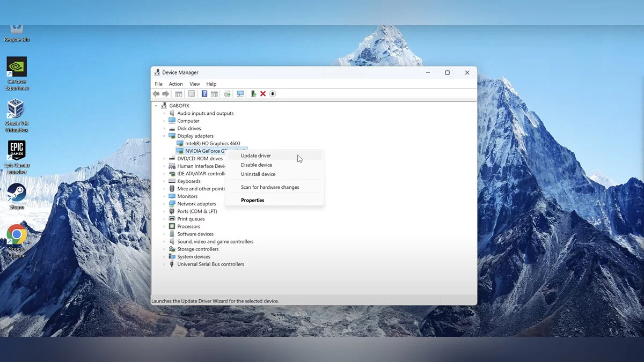Open the Action menu in the menu bar
Image resolution: width=644 pixels, height=362 pixels.
coord(175,84)
